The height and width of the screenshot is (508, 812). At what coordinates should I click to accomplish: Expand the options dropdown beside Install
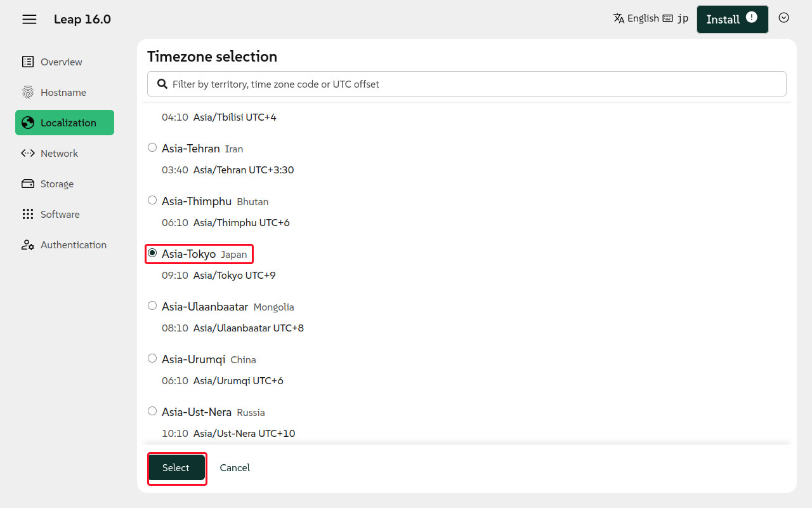783,18
